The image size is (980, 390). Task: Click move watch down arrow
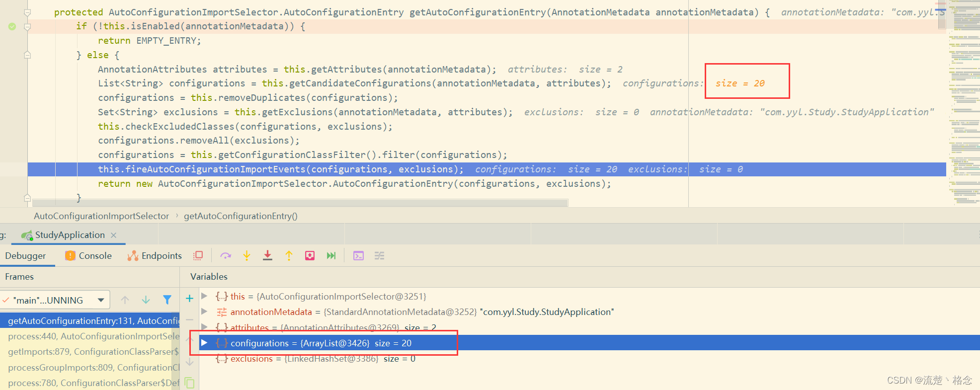(189, 362)
